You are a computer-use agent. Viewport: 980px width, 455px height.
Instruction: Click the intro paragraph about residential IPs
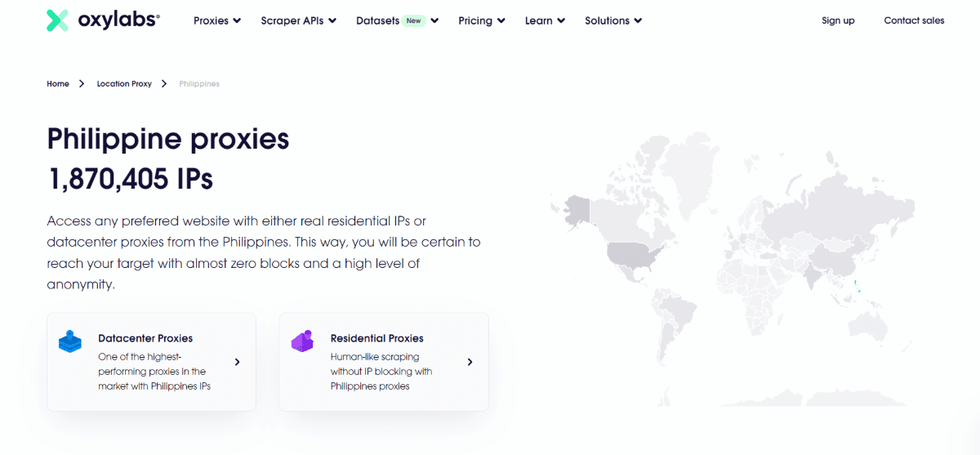(264, 253)
